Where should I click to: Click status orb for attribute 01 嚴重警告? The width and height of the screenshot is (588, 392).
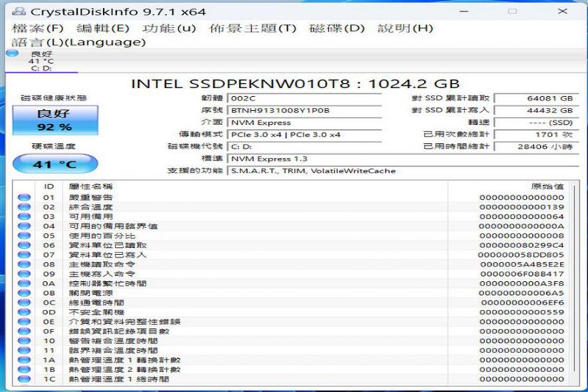[24, 197]
